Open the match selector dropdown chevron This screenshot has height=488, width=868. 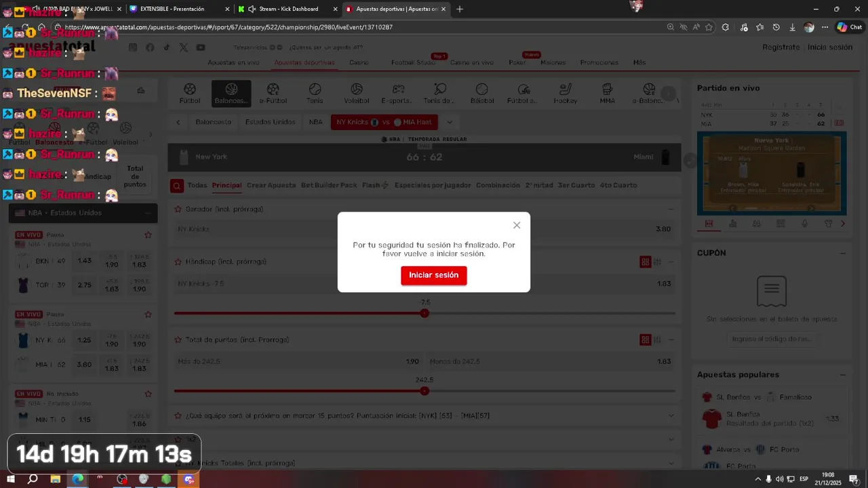coord(449,122)
